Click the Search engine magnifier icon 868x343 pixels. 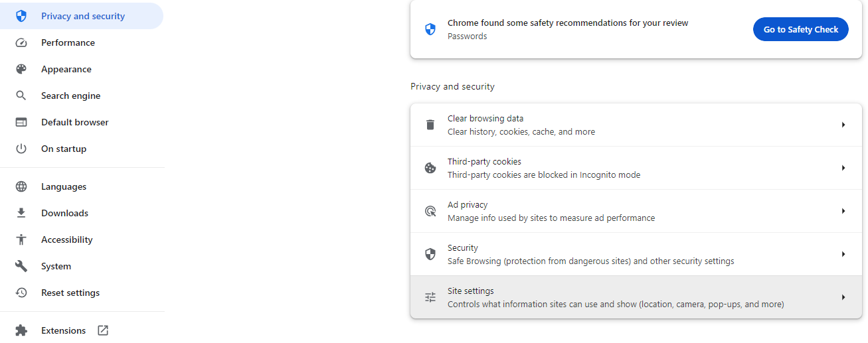(x=21, y=96)
